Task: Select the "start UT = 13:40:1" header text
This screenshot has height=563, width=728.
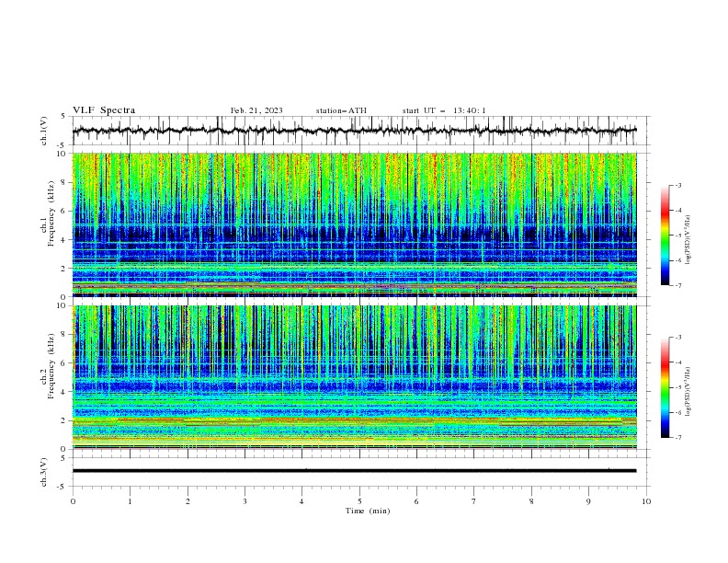Action: [444, 110]
